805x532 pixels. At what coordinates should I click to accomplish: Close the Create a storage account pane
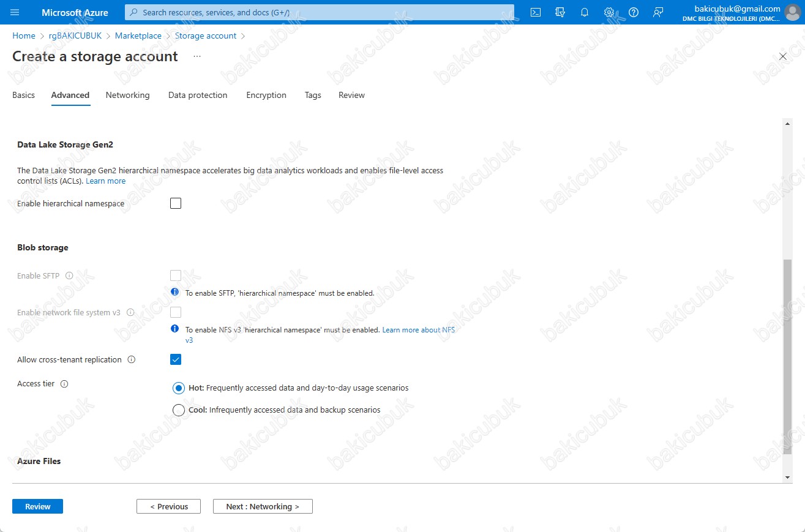point(783,56)
